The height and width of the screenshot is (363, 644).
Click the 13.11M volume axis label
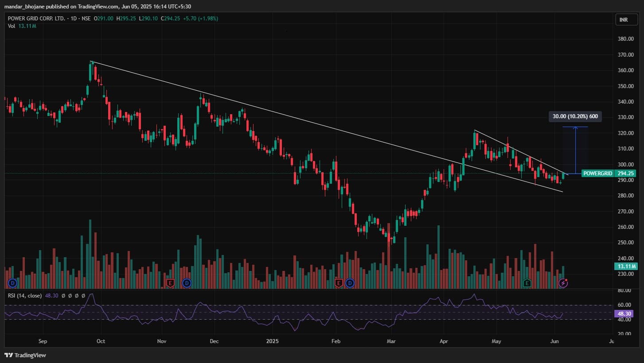626,266
